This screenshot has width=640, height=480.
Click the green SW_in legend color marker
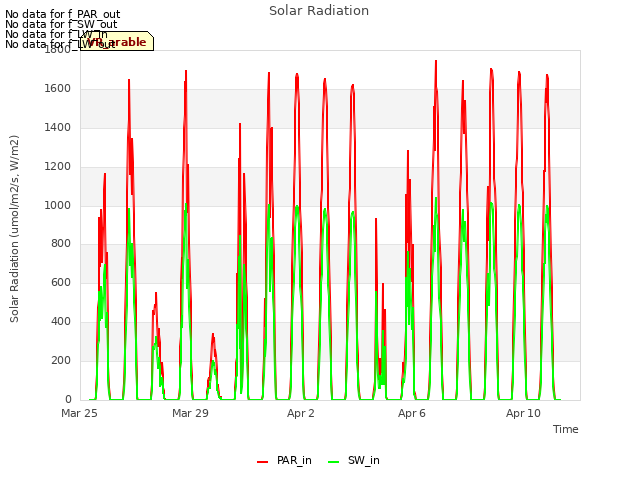click(x=333, y=462)
